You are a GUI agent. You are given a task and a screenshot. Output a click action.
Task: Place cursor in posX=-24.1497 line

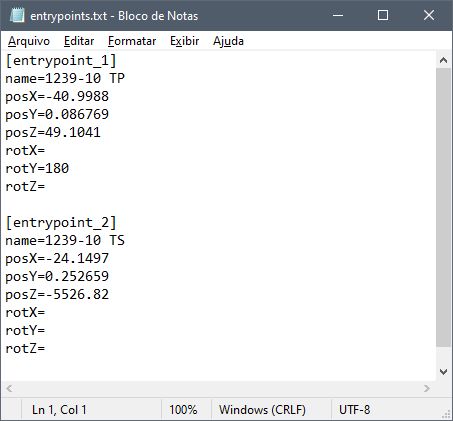tap(57, 259)
